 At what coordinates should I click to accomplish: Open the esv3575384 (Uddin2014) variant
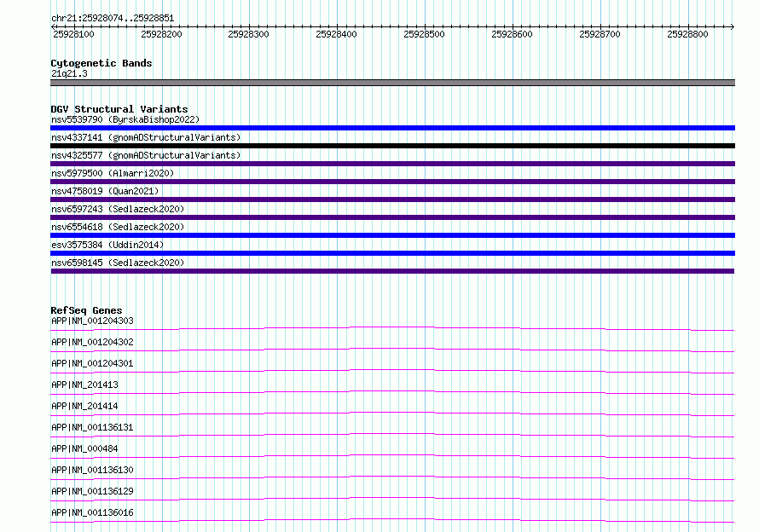107,245
